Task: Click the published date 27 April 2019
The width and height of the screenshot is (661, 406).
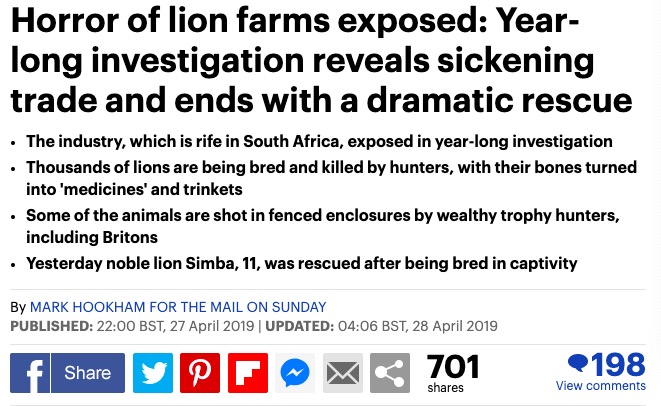Action: click(x=212, y=326)
